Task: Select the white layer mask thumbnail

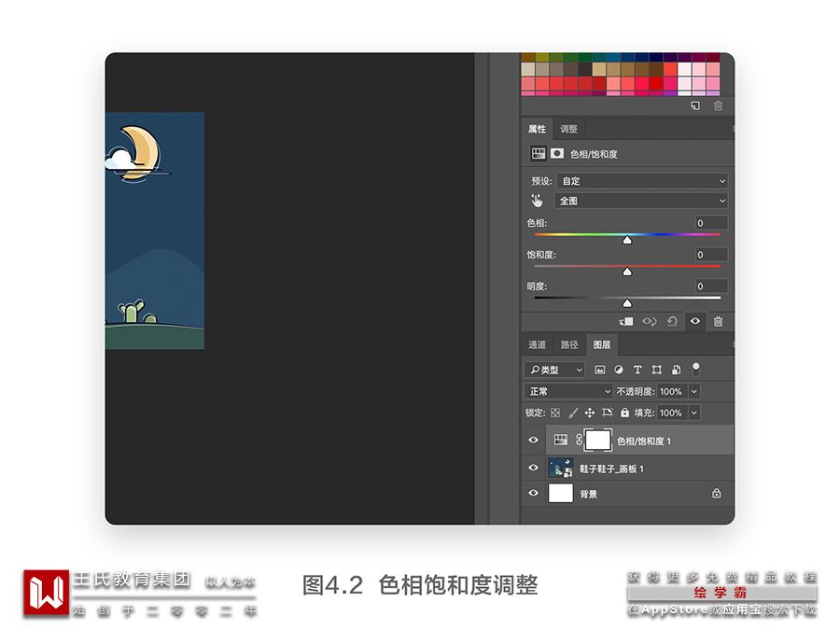Action: click(x=597, y=440)
